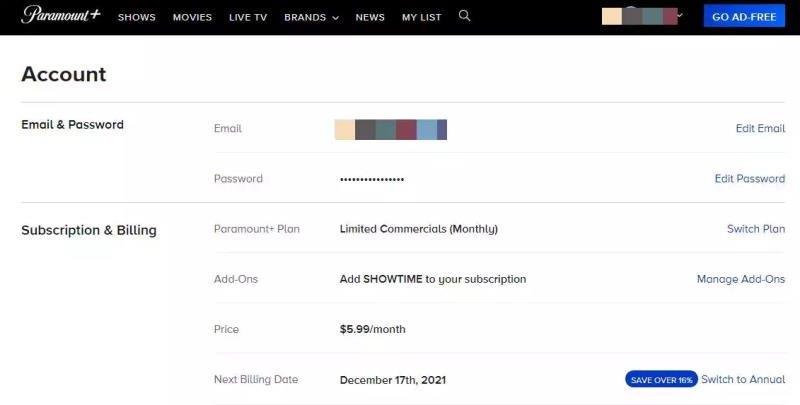Click the Paramount+ logo

pyautogui.click(x=60, y=16)
